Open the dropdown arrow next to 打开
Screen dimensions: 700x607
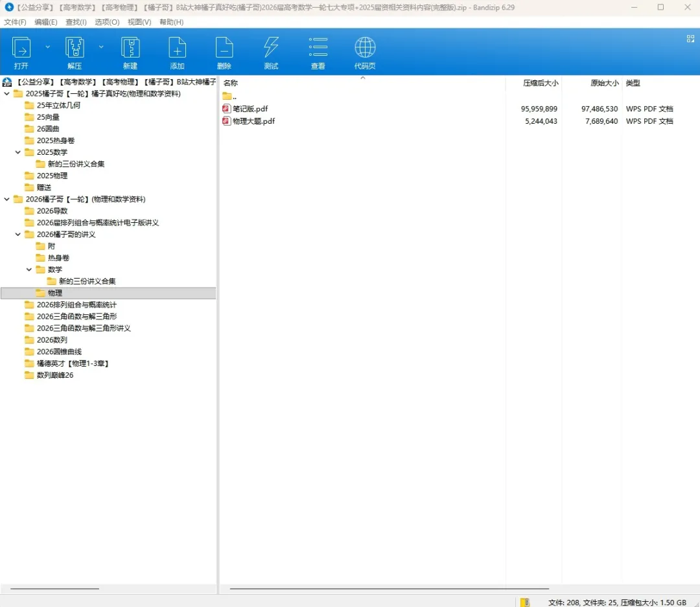click(48, 47)
